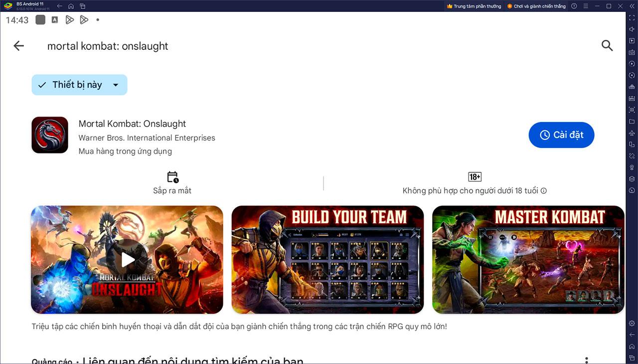This screenshot has height=364, width=638.
Task: Open recent apps from BlueStacks title bar
Action: point(83,6)
